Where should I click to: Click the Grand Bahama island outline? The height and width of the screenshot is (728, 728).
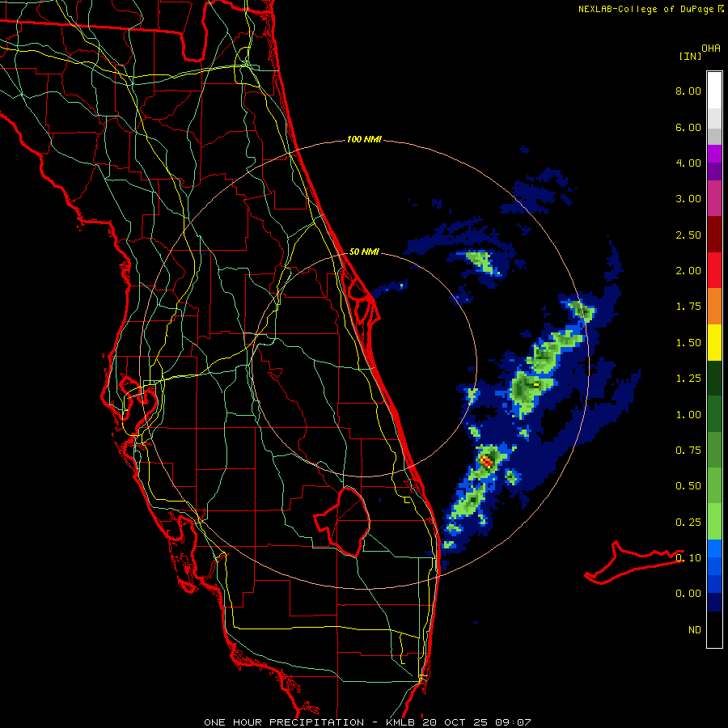point(633,562)
